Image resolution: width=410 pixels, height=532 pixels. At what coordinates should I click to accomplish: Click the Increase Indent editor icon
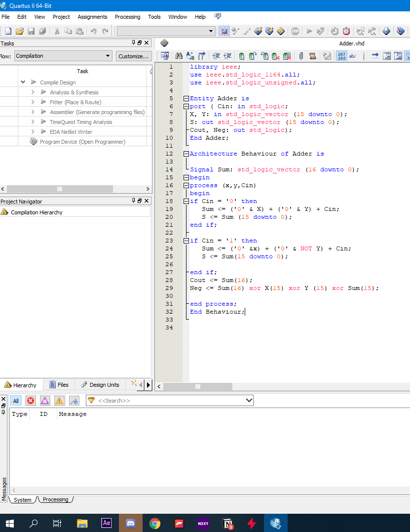[215, 56]
